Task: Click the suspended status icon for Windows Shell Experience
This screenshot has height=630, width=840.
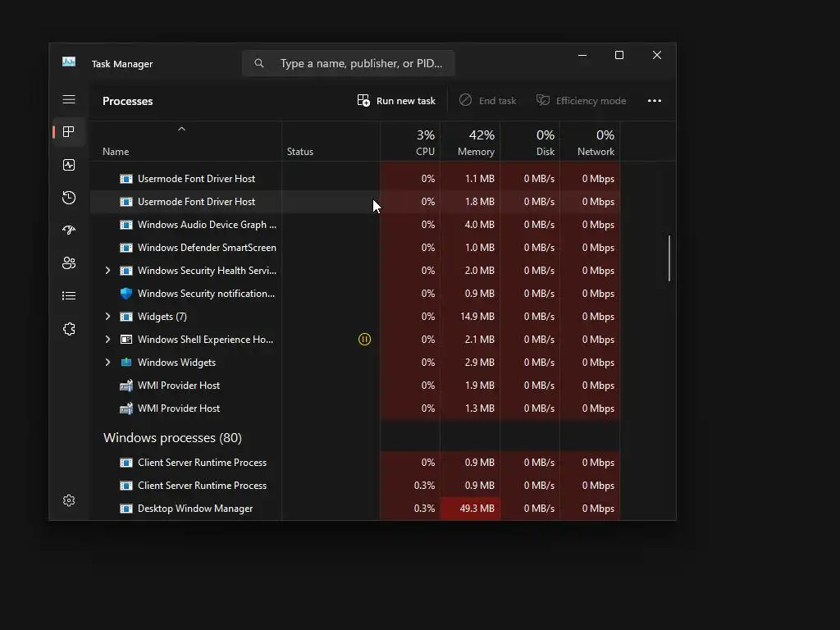Action: (364, 339)
